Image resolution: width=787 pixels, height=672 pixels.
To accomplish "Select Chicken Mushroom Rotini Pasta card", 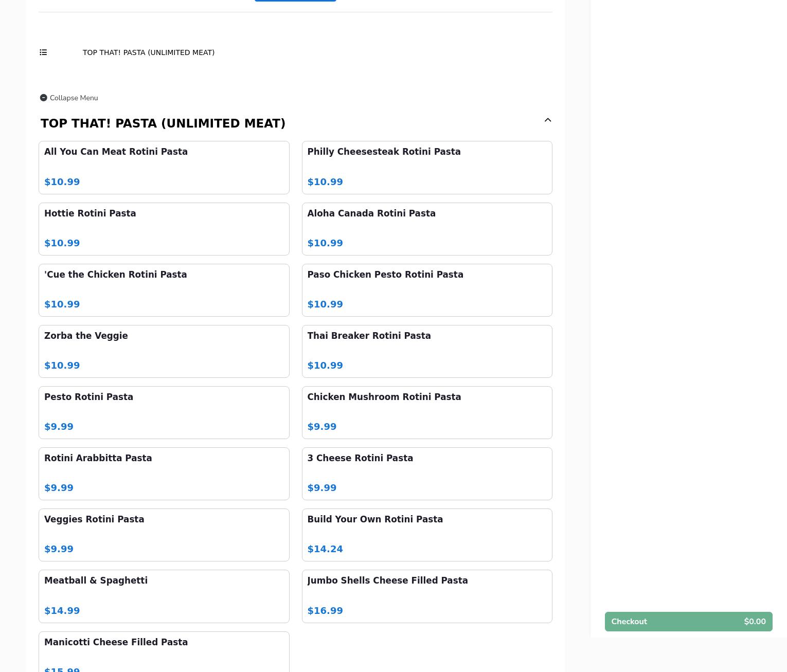I will tap(426, 412).
